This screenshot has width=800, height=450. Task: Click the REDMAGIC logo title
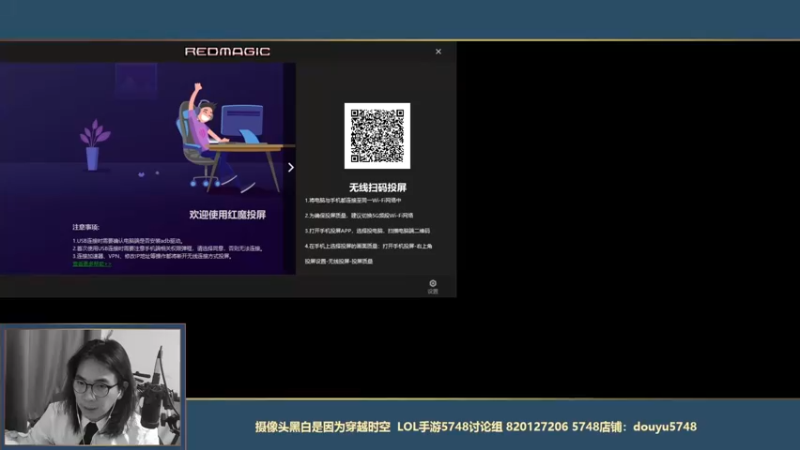pyautogui.click(x=228, y=52)
